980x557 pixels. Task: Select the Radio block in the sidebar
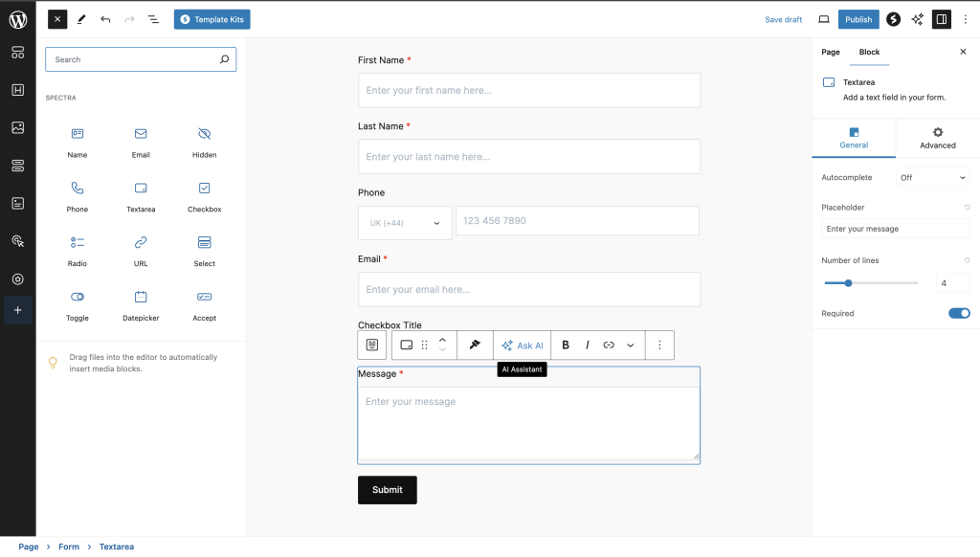[77, 251]
